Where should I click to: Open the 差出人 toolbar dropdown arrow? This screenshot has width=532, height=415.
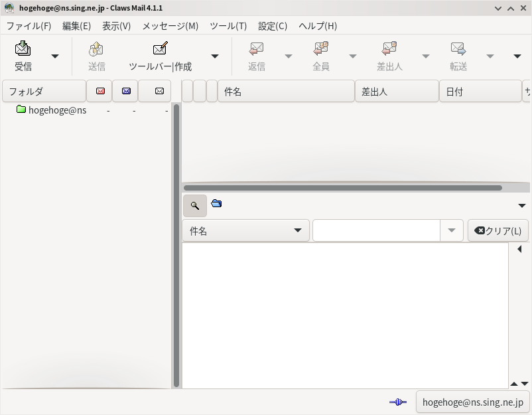(425, 56)
